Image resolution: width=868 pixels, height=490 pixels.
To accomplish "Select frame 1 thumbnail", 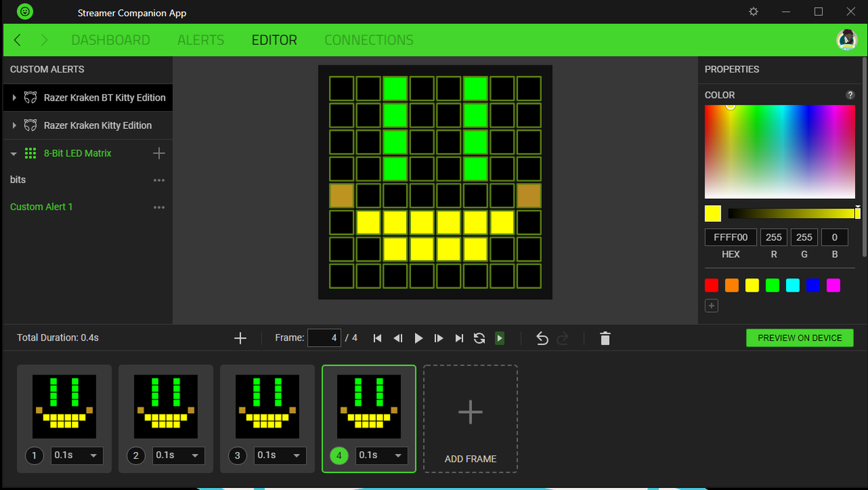I will point(64,407).
